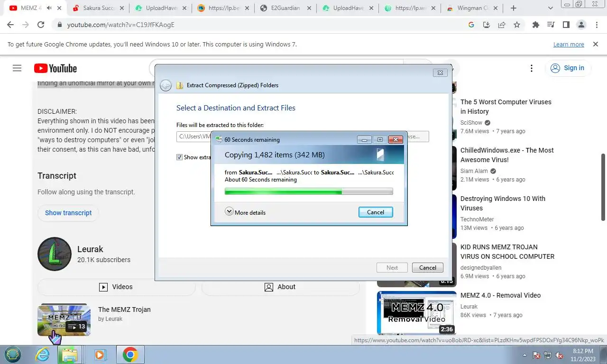Open the tab search dropdown arrow

pyautogui.click(x=551, y=8)
